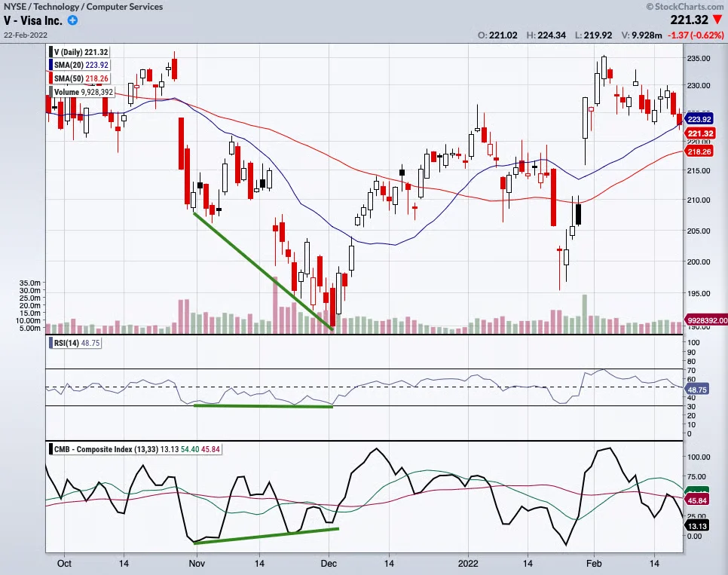Click the blue 223.92 price axis tag
This screenshot has width=728, height=575.
[699, 119]
